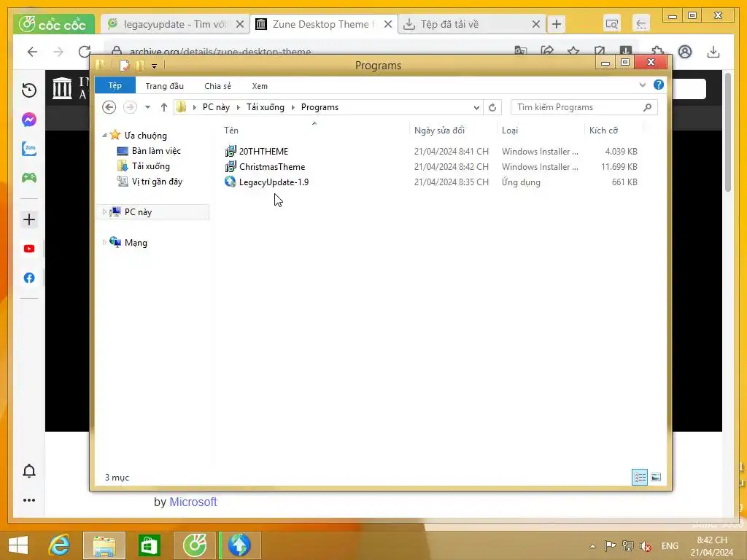The height and width of the screenshot is (560, 747).
Task: Collapse Ưa chuộng tree section
Action: [x=104, y=135]
